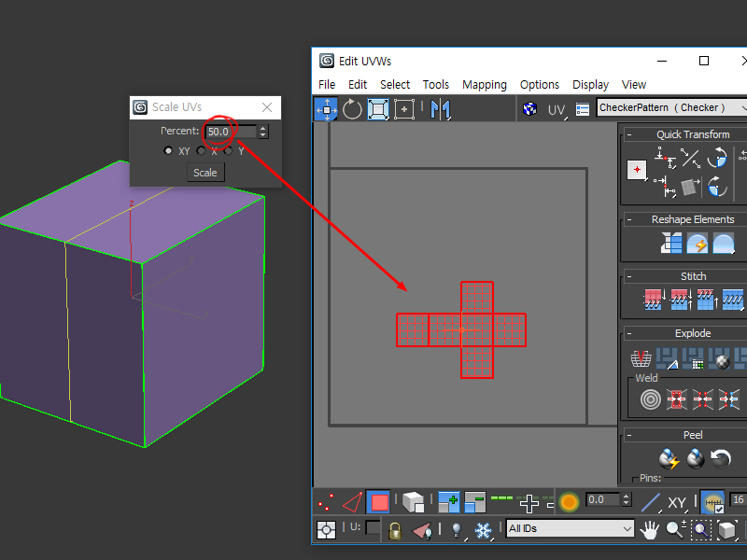This screenshot has width=747, height=560.
Task: Click the Linear Align icon
Action: [690, 158]
